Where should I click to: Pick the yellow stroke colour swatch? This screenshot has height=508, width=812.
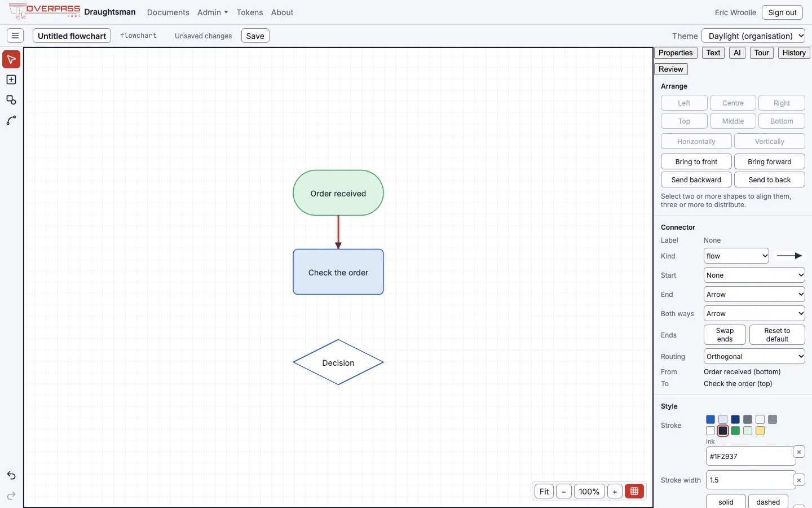(x=760, y=431)
